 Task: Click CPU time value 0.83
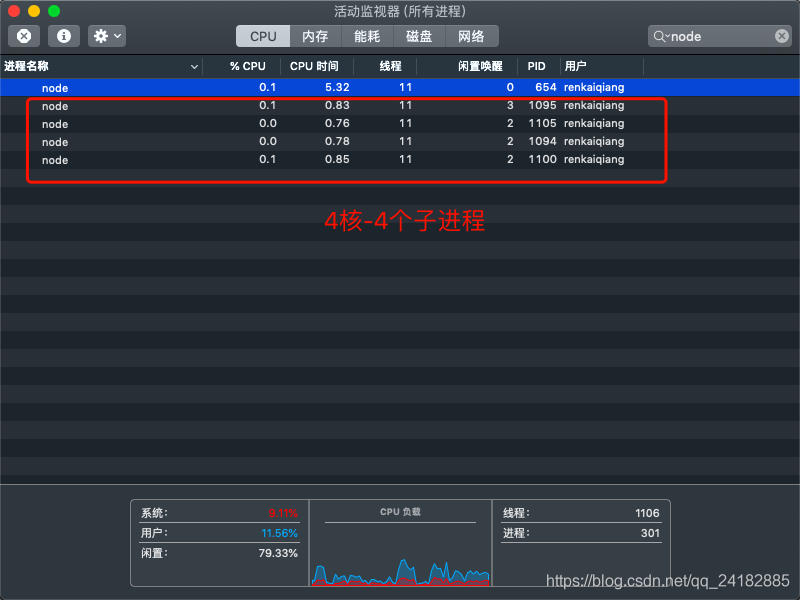click(337, 106)
